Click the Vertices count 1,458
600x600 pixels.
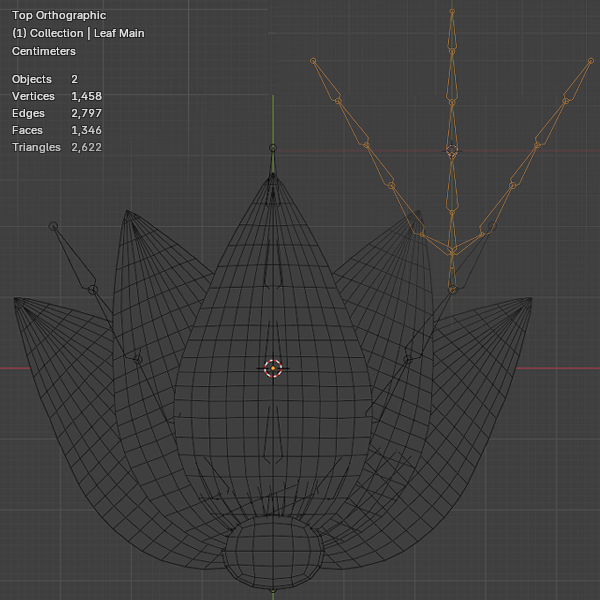point(86,96)
